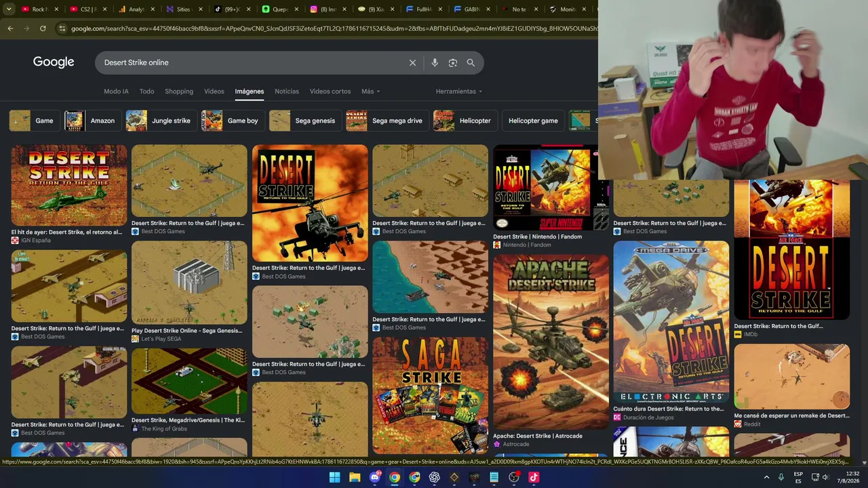The image size is (868, 488).
Task: Open ChatGPT from the taskbar
Action: [435, 477]
